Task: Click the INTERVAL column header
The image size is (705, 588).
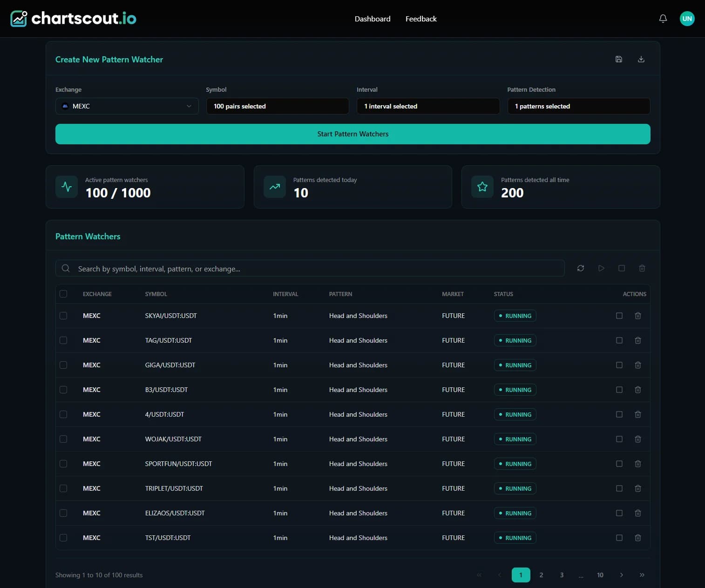Action: point(285,294)
